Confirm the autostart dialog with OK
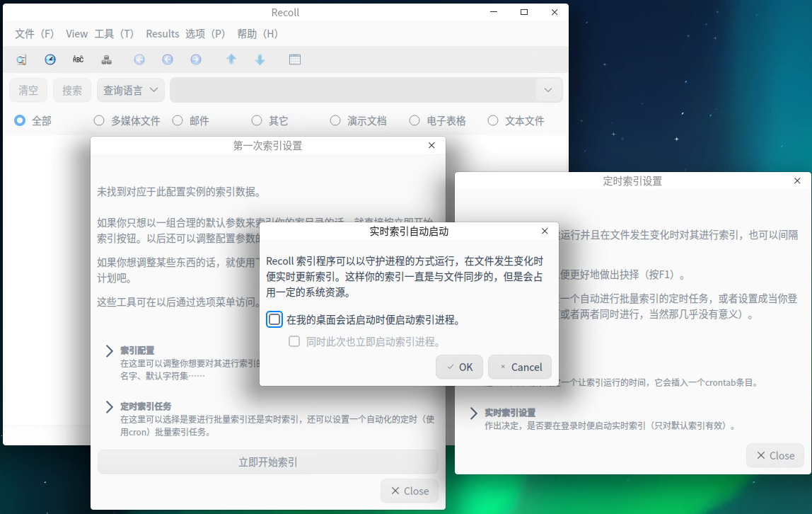812x514 pixels. [459, 367]
